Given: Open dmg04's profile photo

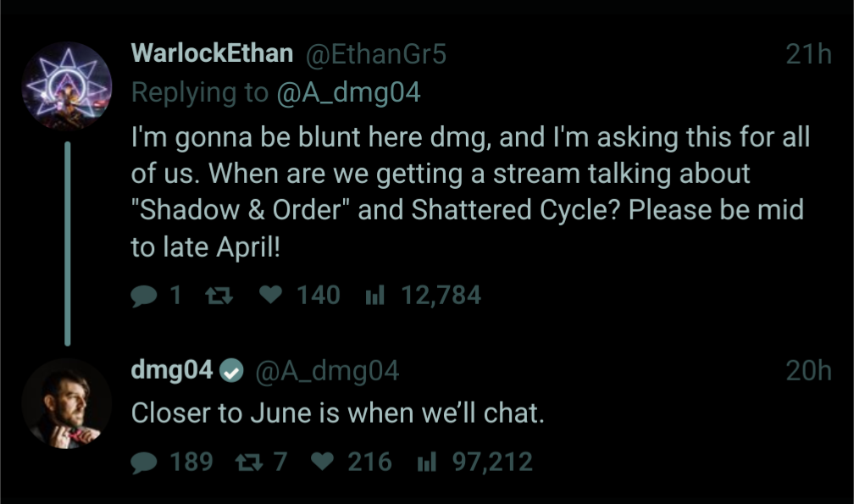Looking at the screenshot, I should coord(66,403).
